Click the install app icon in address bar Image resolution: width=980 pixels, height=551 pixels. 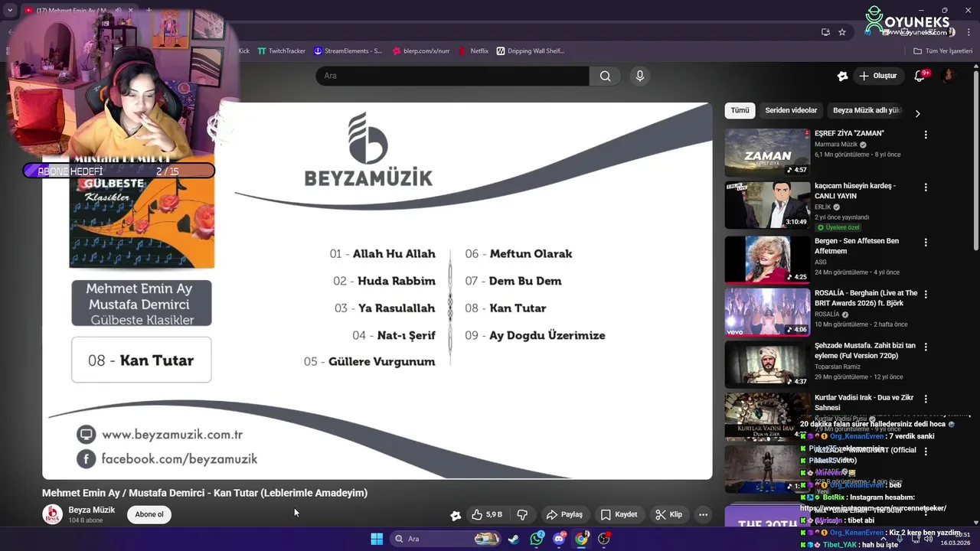point(825,32)
